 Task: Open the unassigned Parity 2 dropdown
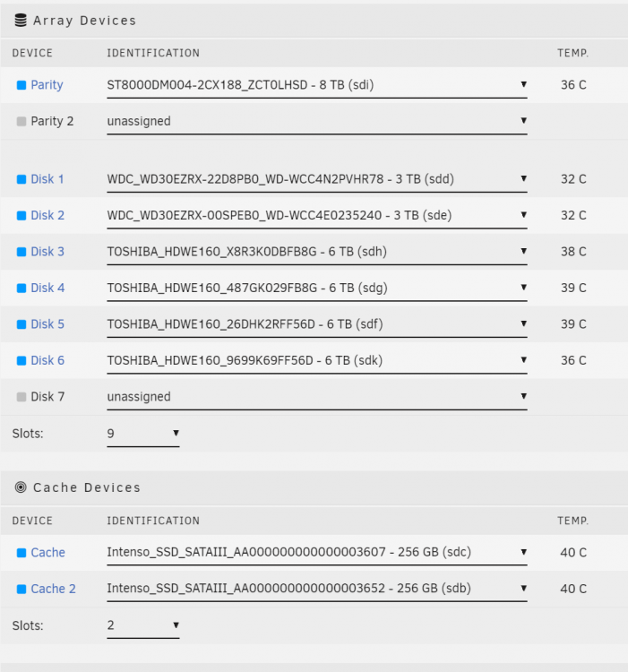(317, 122)
